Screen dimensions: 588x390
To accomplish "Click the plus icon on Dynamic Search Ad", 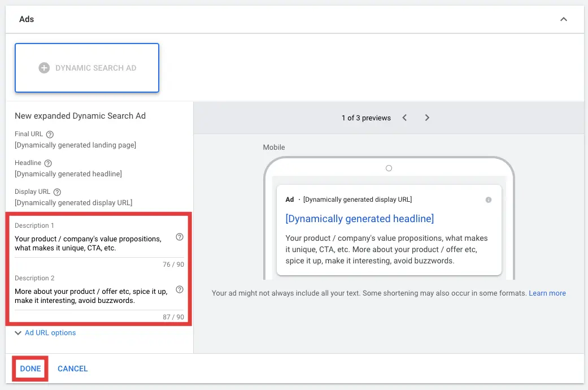I will [x=44, y=68].
